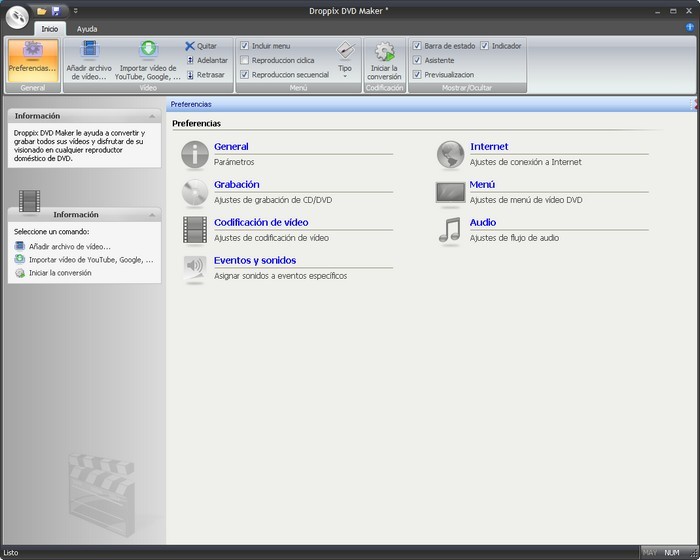Move video forward with Adelantar
Viewport: 700px width, 560px height.
(x=207, y=60)
